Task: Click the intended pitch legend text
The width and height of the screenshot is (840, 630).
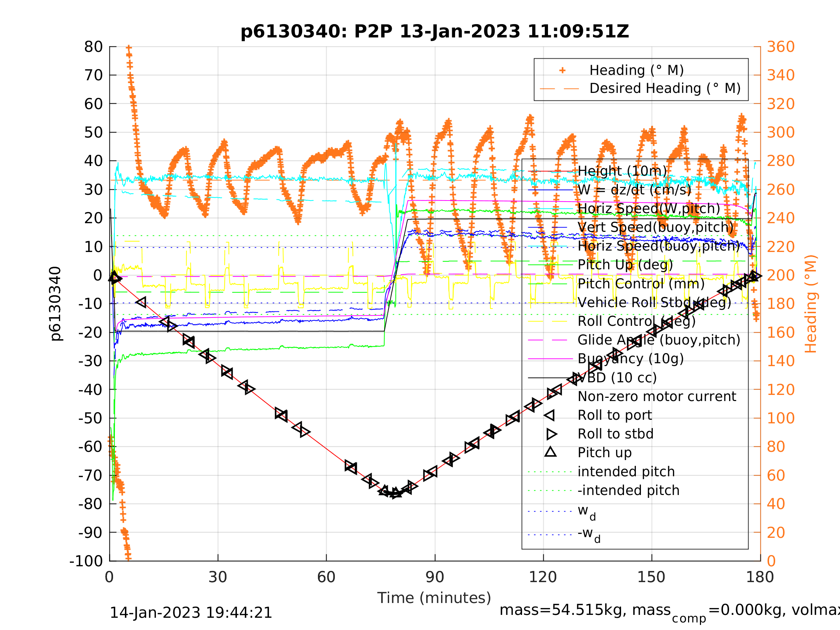Action: point(626,472)
